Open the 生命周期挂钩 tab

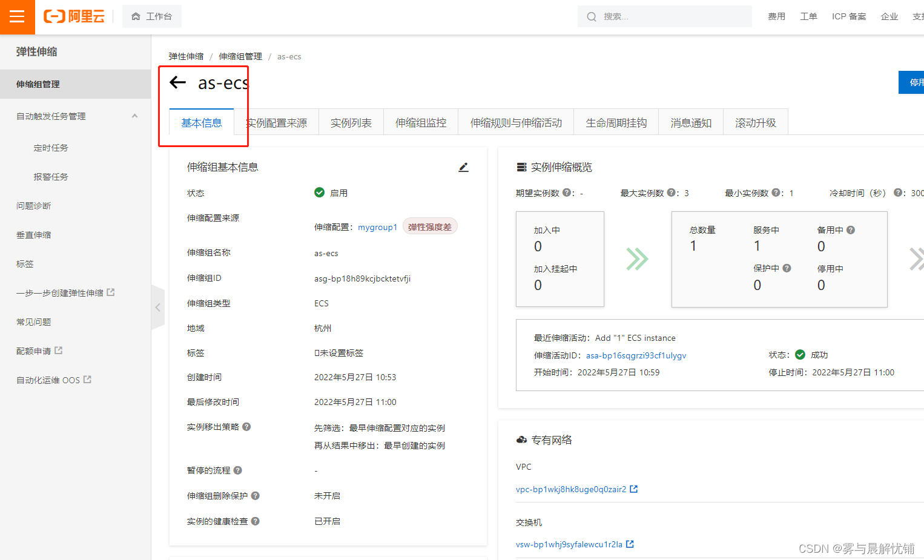(x=616, y=122)
